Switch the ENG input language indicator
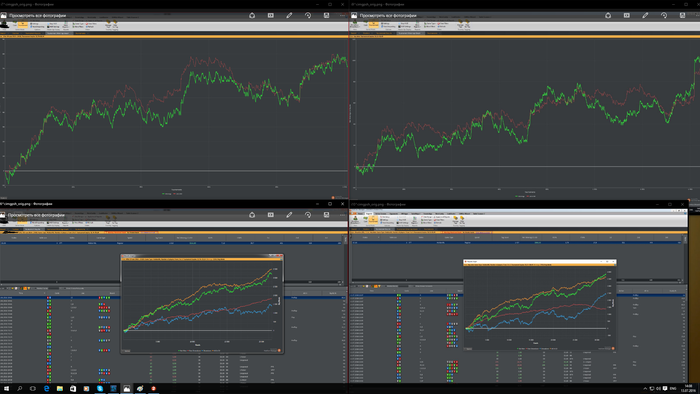The width and height of the screenshot is (700, 394). coord(673,389)
